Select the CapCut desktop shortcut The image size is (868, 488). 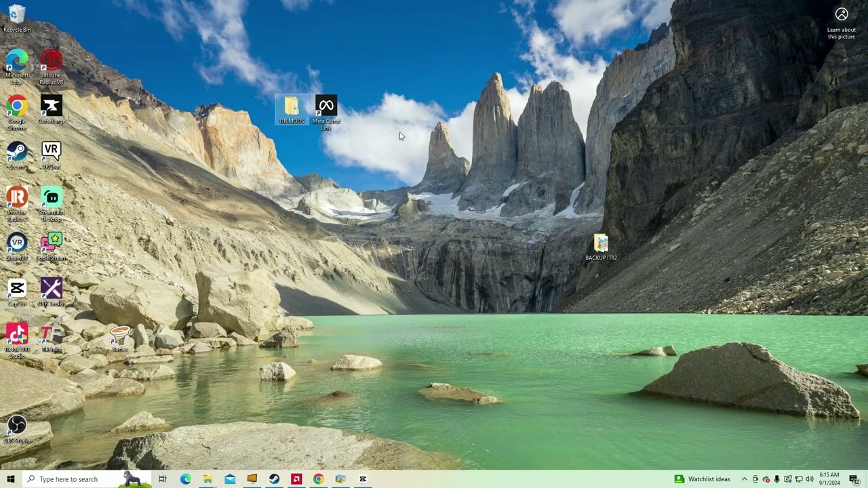(x=17, y=292)
